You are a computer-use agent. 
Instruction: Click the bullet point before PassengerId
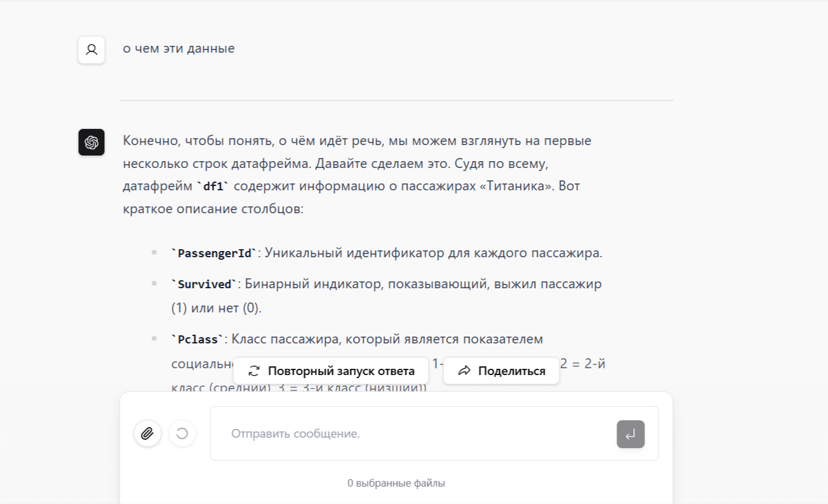point(154,253)
